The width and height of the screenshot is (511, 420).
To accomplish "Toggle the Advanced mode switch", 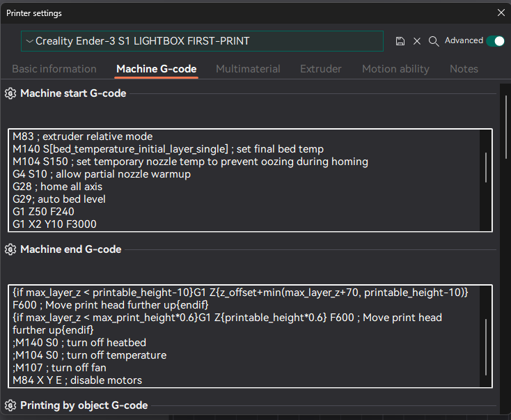I will (x=495, y=41).
